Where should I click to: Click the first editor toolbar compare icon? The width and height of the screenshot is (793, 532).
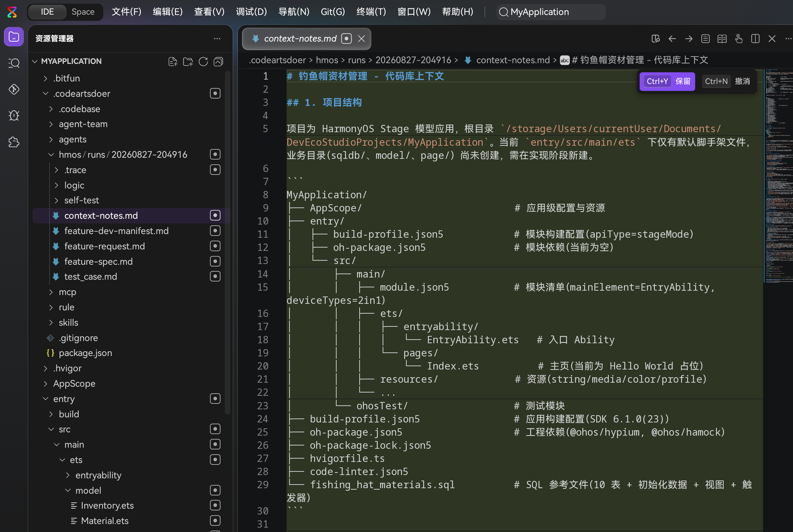pos(656,39)
